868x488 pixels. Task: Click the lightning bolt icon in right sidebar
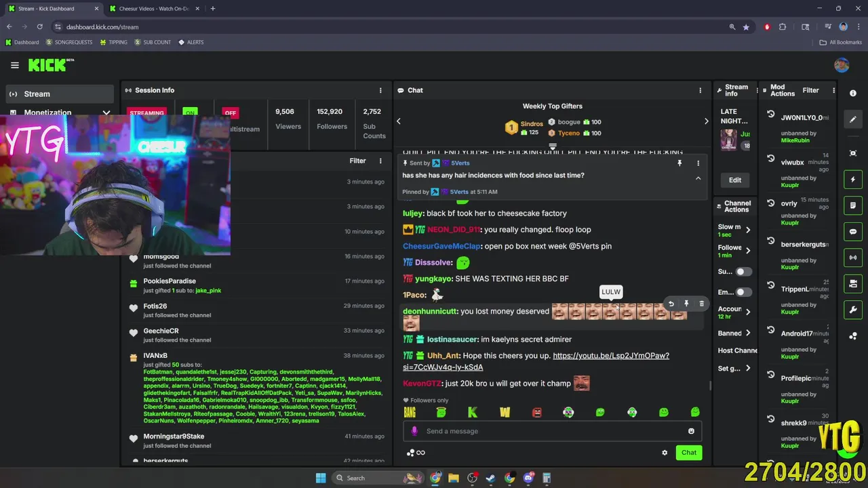click(x=853, y=180)
